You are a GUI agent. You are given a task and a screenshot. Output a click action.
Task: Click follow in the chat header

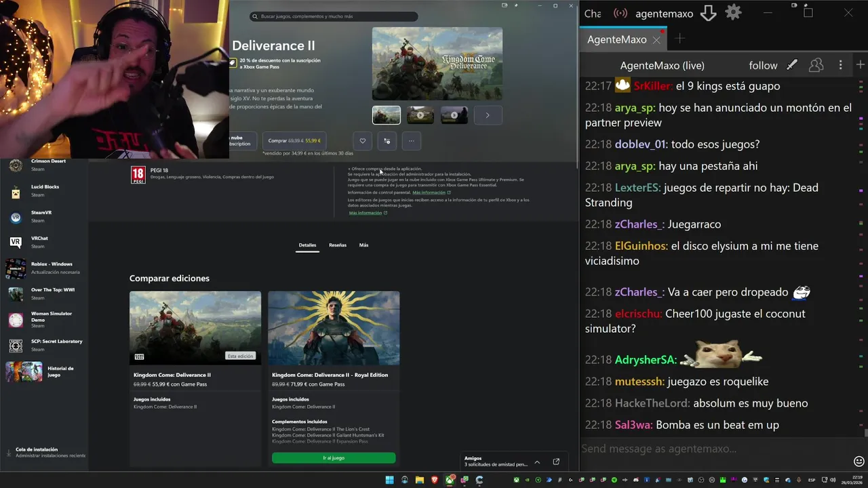pyautogui.click(x=763, y=65)
